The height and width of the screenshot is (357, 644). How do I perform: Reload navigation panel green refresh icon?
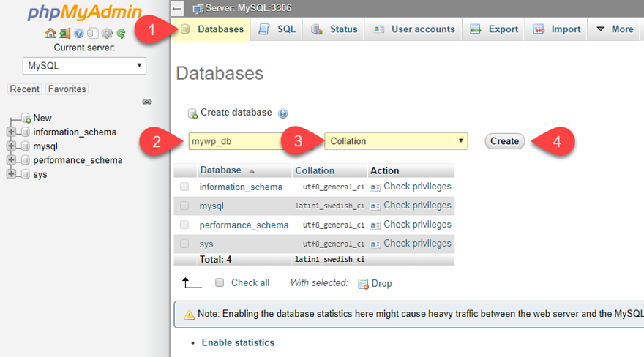coord(121,33)
